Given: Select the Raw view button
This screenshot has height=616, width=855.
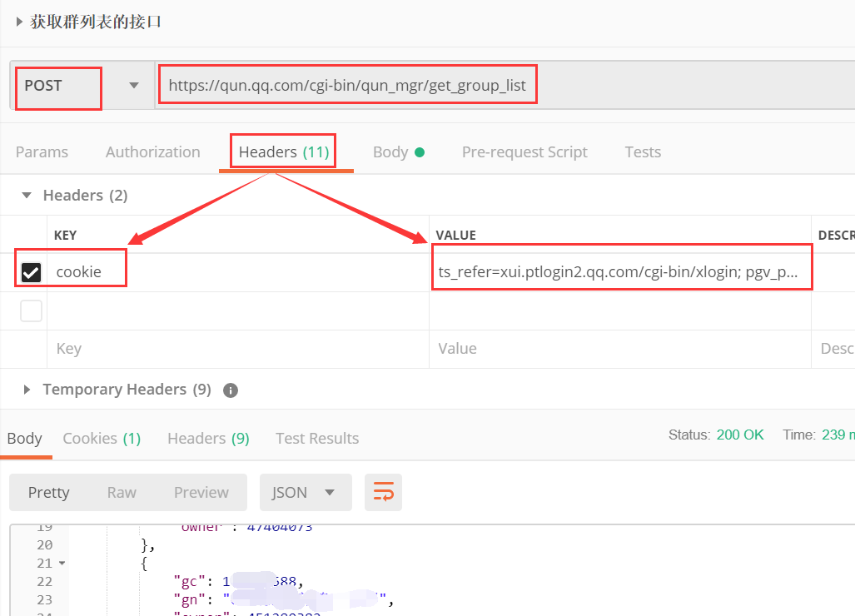Looking at the screenshot, I should pos(122,492).
